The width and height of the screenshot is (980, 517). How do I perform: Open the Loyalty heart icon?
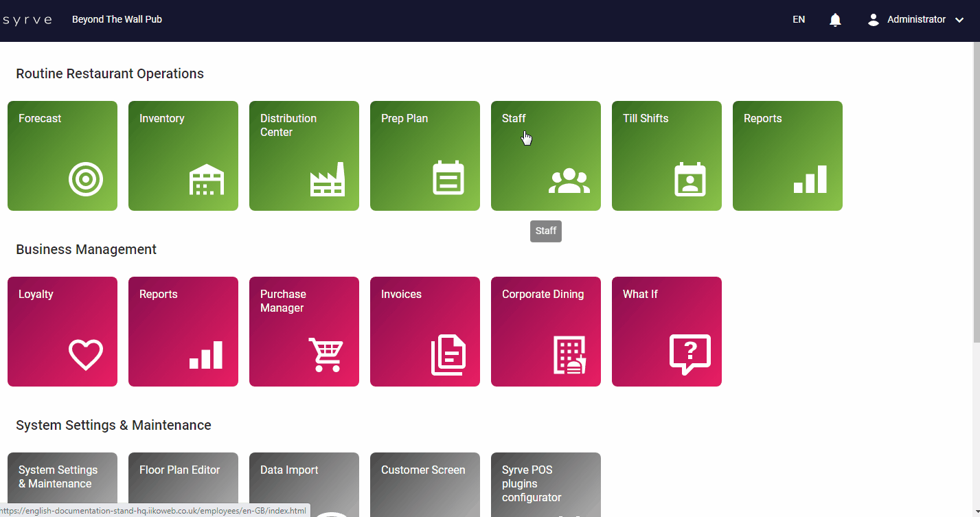(x=86, y=355)
